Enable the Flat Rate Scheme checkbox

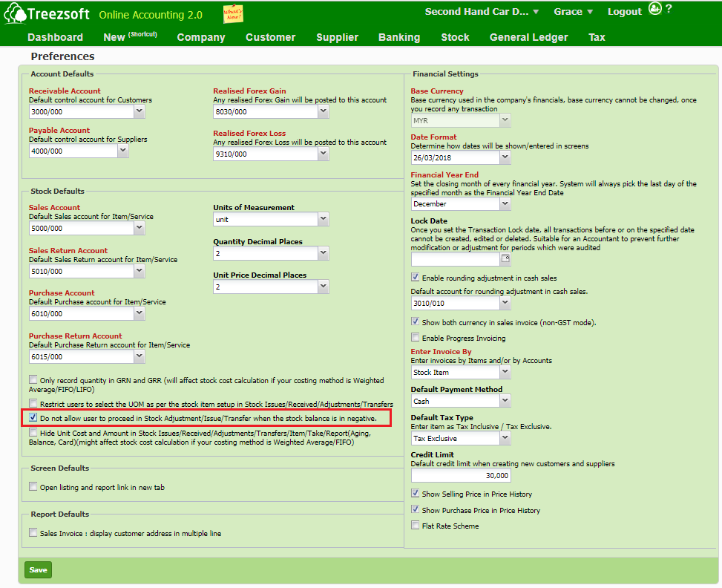(x=416, y=526)
